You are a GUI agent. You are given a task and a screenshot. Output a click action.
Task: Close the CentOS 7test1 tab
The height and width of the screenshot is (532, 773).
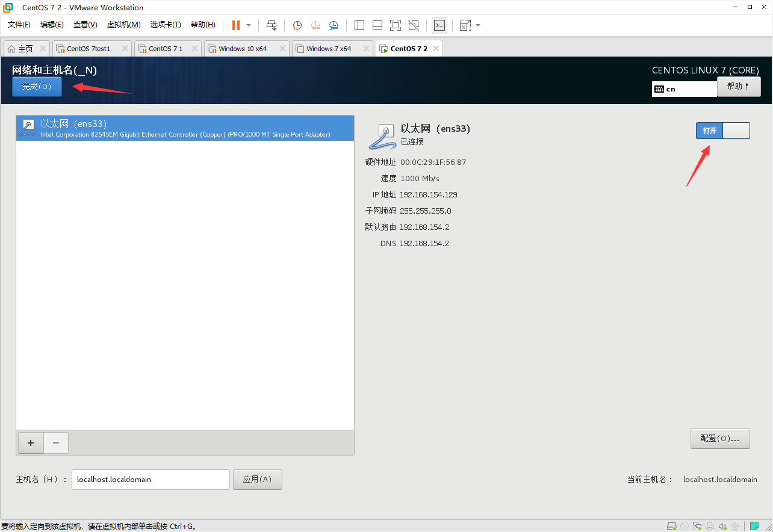[125, 49]
